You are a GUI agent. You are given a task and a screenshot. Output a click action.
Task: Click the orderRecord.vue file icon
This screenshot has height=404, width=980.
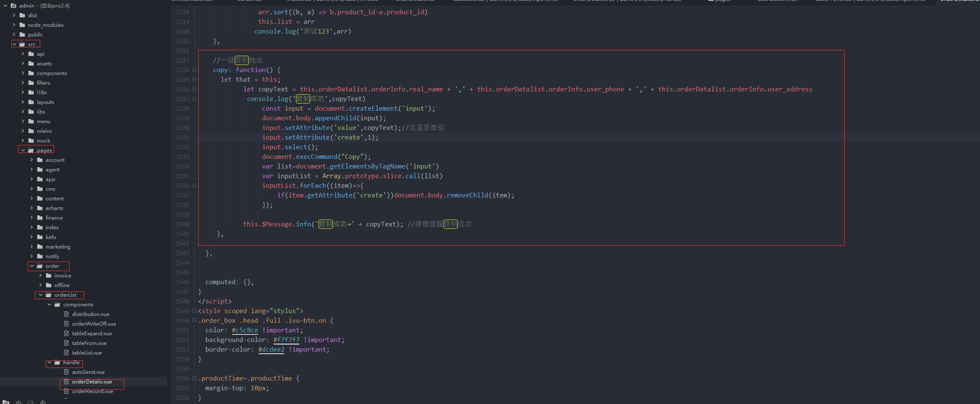click(66, 391)
